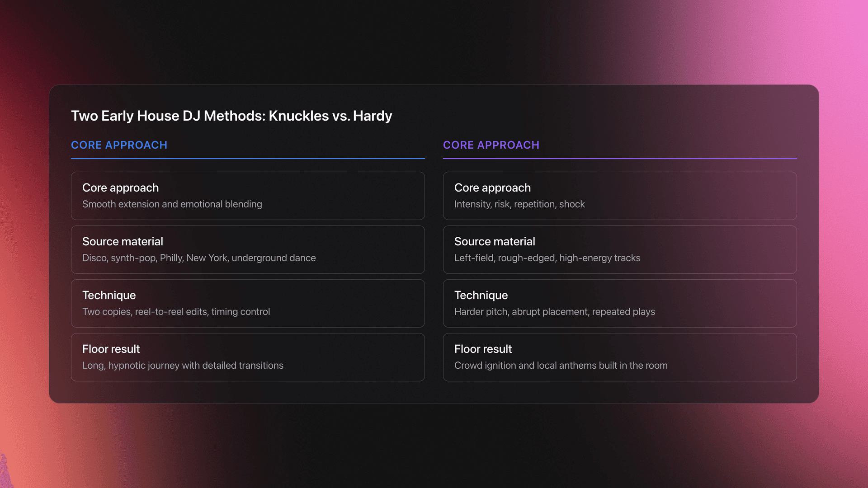Click Left-field, rough-edged, high-energy tracks text
The image size is (868, 488).
[x=547, y=258]
